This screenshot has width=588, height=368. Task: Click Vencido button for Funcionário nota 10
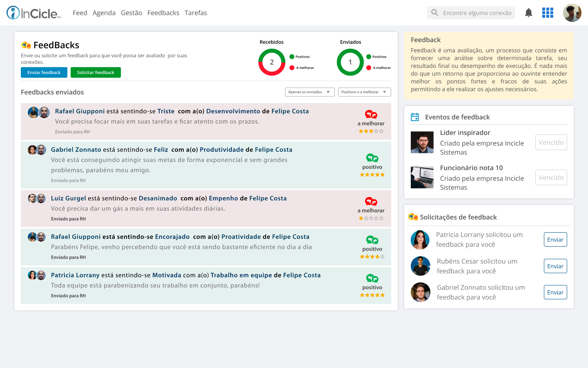tap(551, 177)
